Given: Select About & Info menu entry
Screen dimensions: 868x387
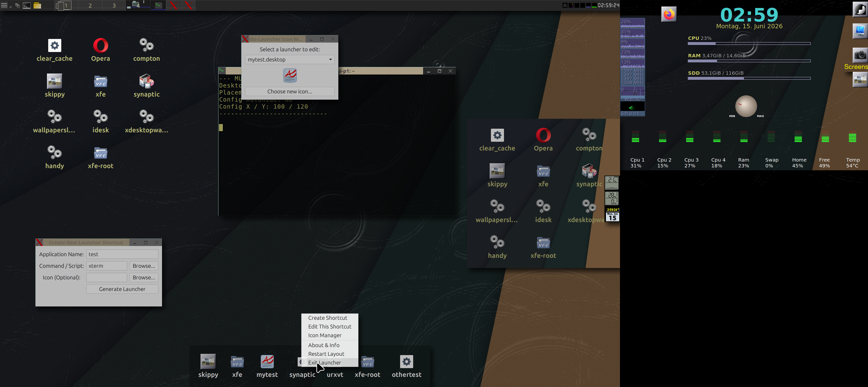Looking at the screenshot, I should (x=324, y=345).
